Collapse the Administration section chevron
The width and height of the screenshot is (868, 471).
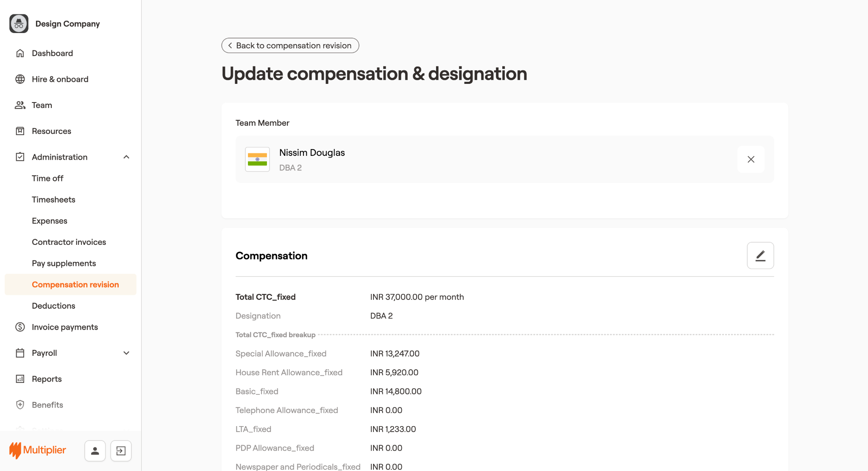point(126,157)
